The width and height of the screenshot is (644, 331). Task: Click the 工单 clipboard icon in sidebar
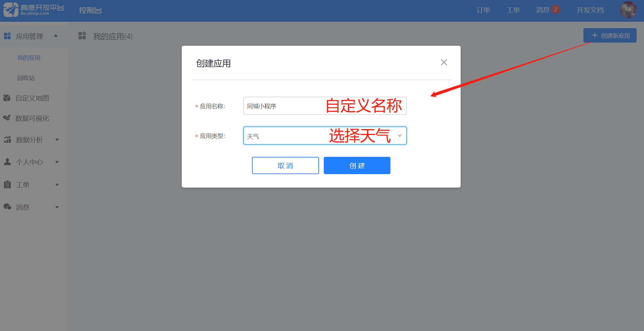click(x=7, y=185)
